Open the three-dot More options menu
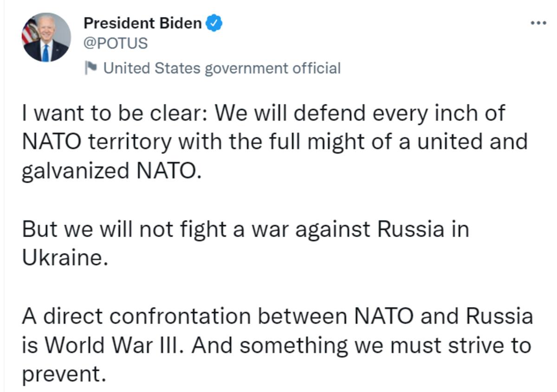Screen dimensions: 557x392 click(x=538, y=23)
